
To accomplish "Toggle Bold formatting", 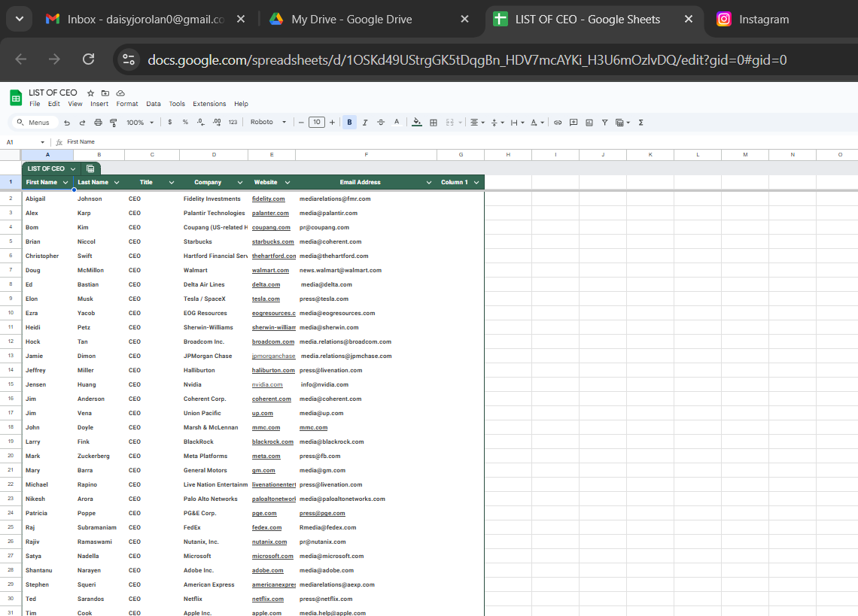I will 349,123.
